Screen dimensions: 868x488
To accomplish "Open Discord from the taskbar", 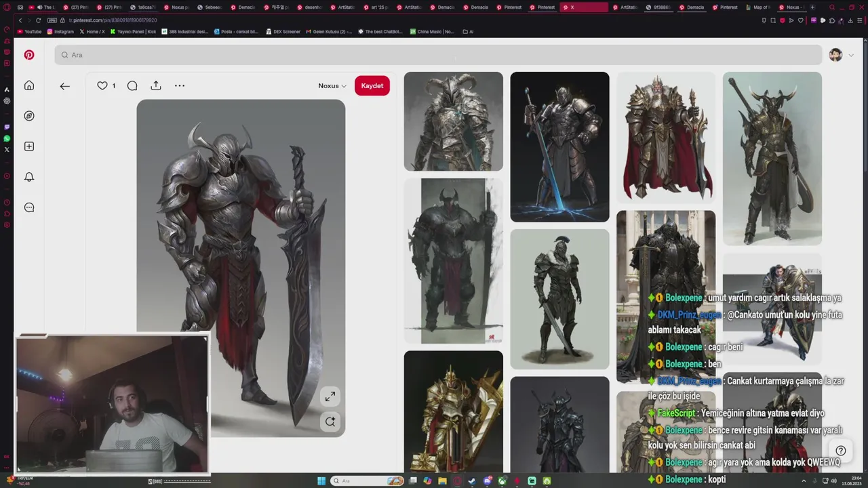I will (487, 481).
